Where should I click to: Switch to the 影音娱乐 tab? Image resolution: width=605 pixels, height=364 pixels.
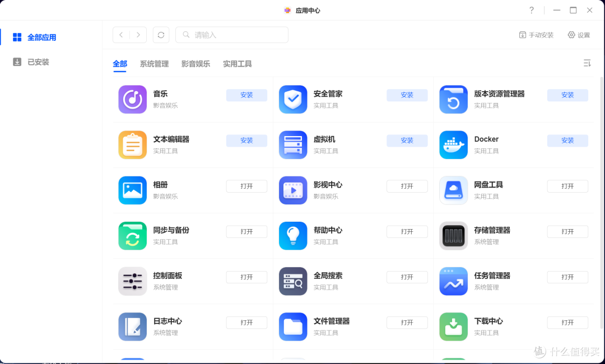[x=196, y=64]
